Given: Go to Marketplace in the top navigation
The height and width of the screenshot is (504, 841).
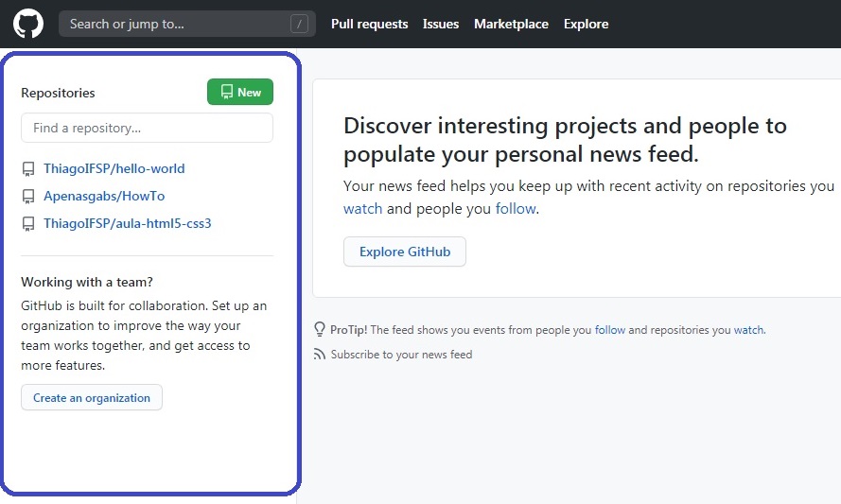Looking at the screenshot, I should click(511, 25).
